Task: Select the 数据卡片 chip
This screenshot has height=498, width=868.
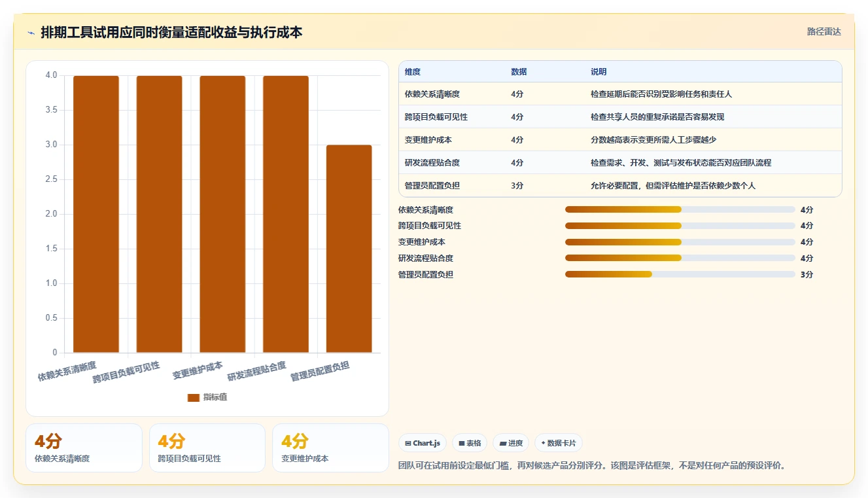Action: (x=558, y=443)
